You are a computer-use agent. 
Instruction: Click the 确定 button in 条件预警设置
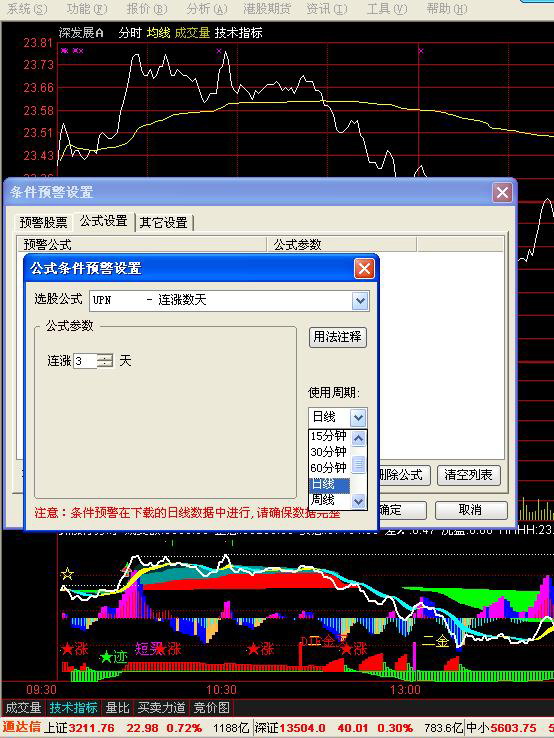click(x=402, y=510)
